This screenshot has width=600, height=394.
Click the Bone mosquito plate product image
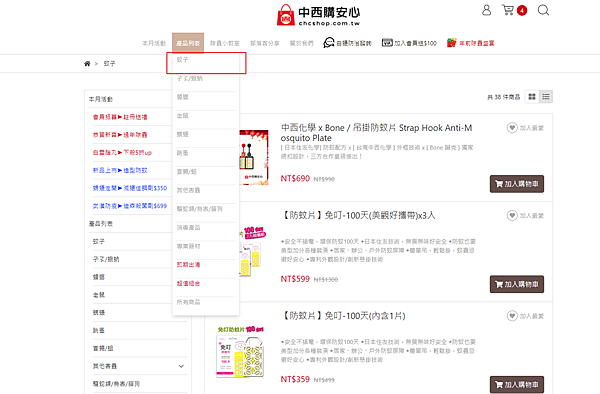(x=254, y=157)
